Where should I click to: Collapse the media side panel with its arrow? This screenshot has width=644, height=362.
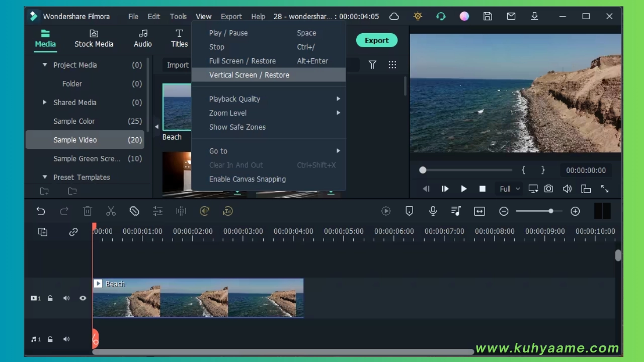pos(156,127)
